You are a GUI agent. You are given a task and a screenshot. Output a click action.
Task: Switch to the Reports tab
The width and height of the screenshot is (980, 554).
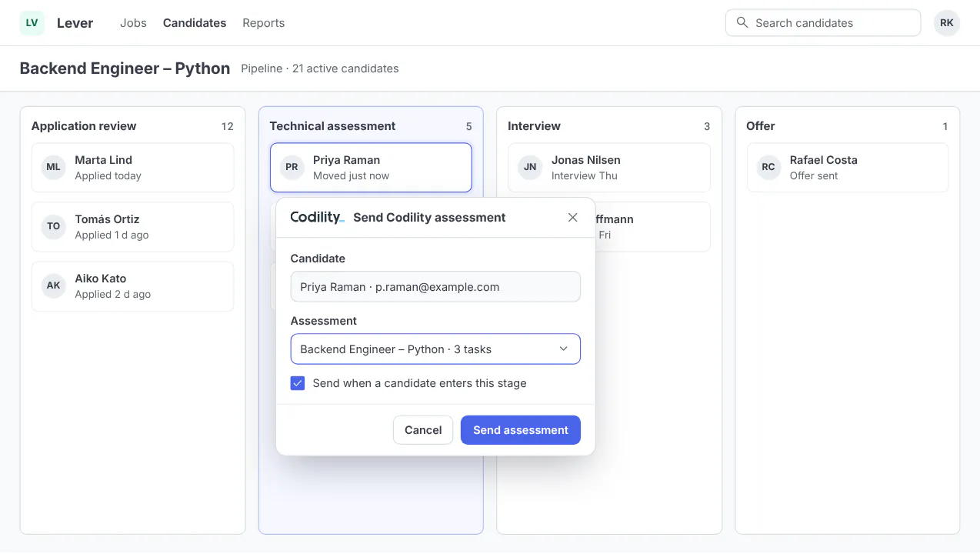tap(263, 23)
